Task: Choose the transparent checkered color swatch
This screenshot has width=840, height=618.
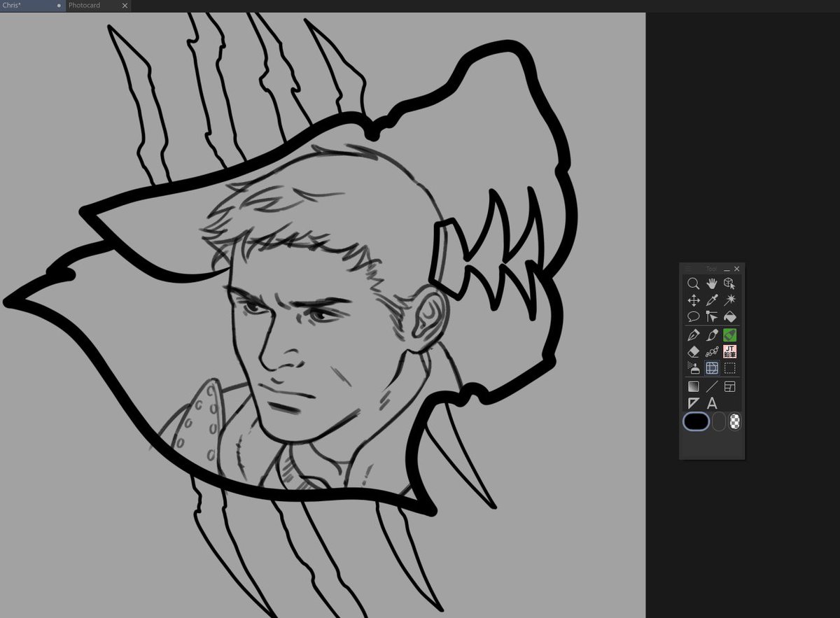Action: pos(735,421)
